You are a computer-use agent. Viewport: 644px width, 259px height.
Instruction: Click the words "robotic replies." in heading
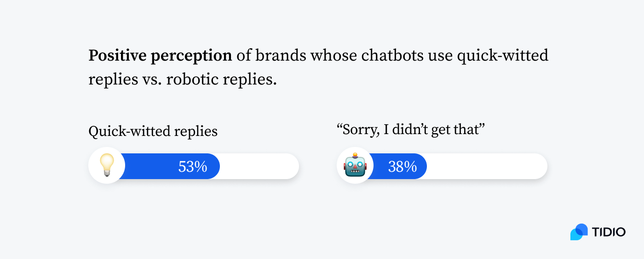[x=222, y=79]
